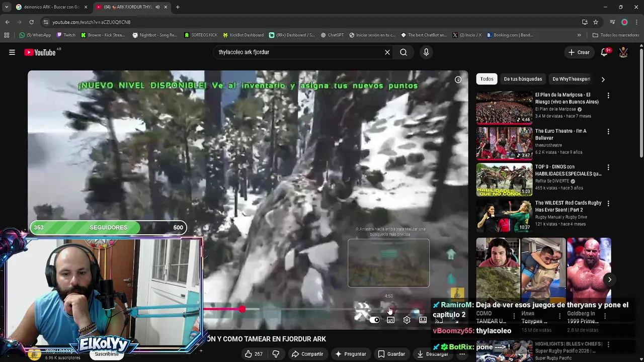Expand hidden bookmarks overflow chevron

coord(579,35)
